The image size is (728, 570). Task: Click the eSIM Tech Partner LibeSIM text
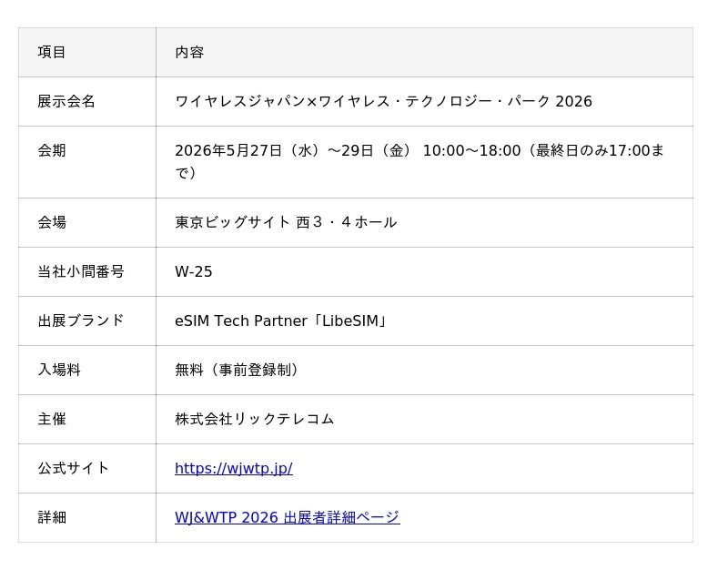click(281, 321)
